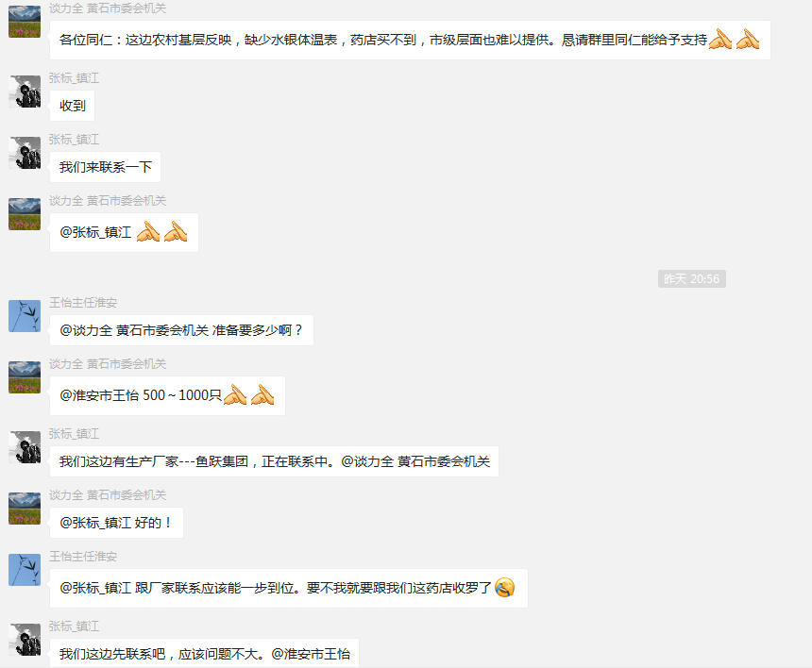Click @谈力全 黄石市委会机关 in the 鱼跃集团 message
The image size is (812, 668).
(415, 461)
